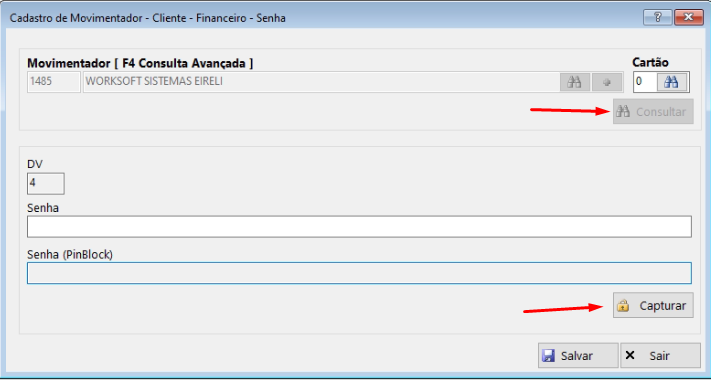Save the record with Salvar

coord(578,356)
